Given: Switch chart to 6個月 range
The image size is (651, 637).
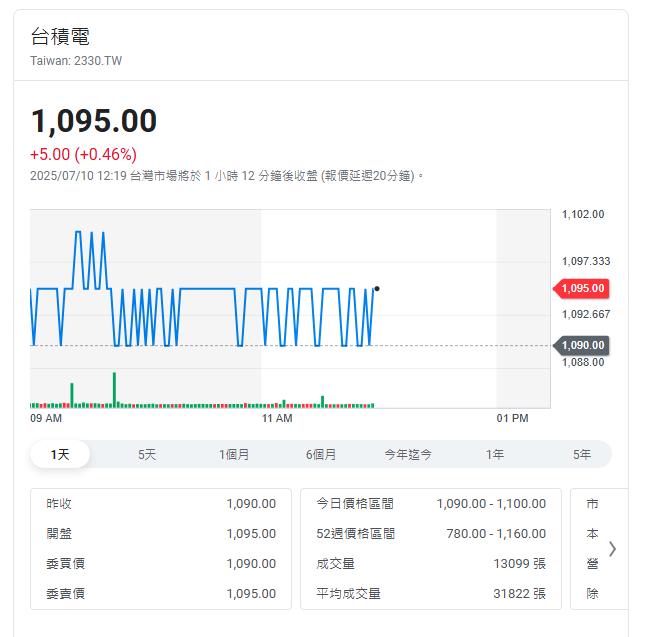Looking at the screenshot, I should (x=321, y=454).
